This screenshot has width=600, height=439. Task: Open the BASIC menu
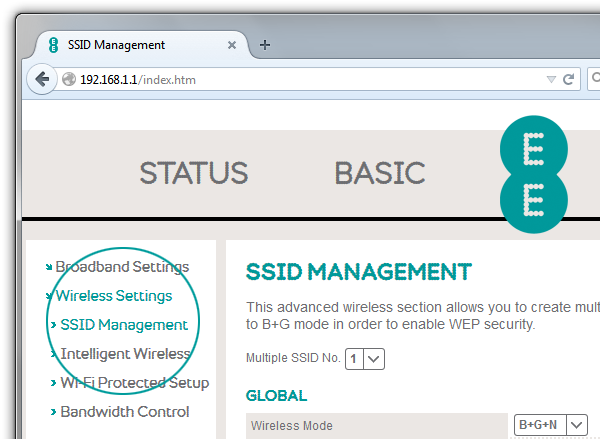click(x=380, y=173)
